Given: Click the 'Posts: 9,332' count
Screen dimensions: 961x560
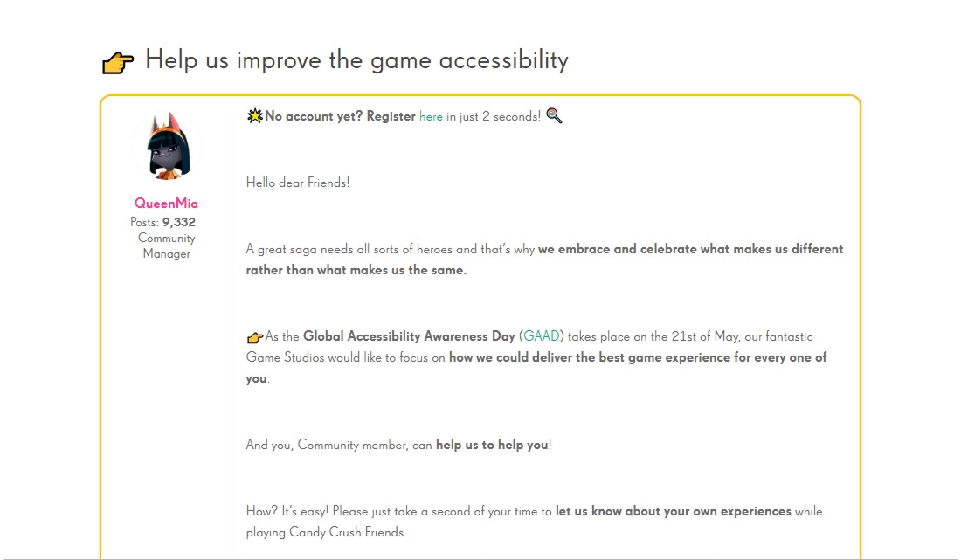Looking at the screenshot, I should (x=162, y=222).
